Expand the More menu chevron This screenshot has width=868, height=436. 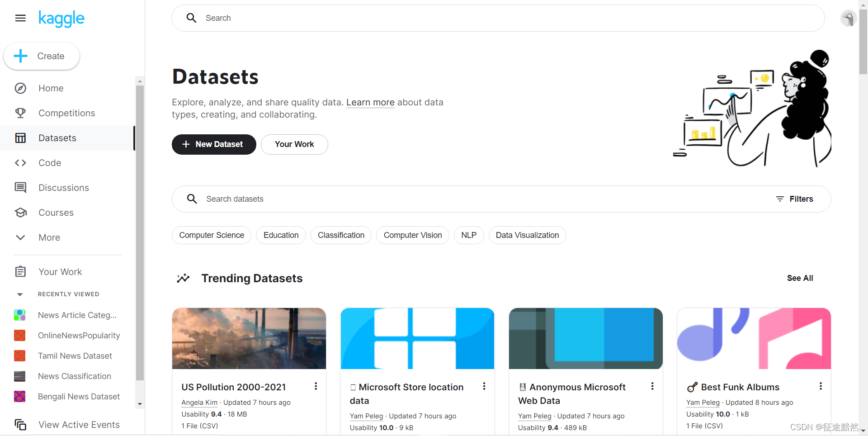pos(20,237)
